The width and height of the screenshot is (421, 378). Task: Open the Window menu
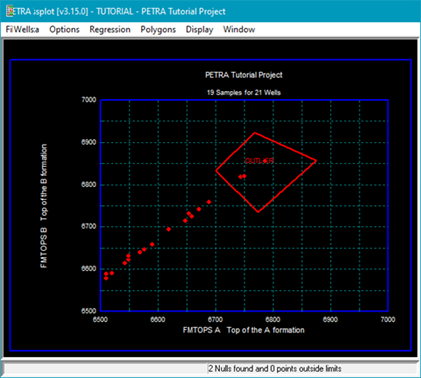click(239, 30)
